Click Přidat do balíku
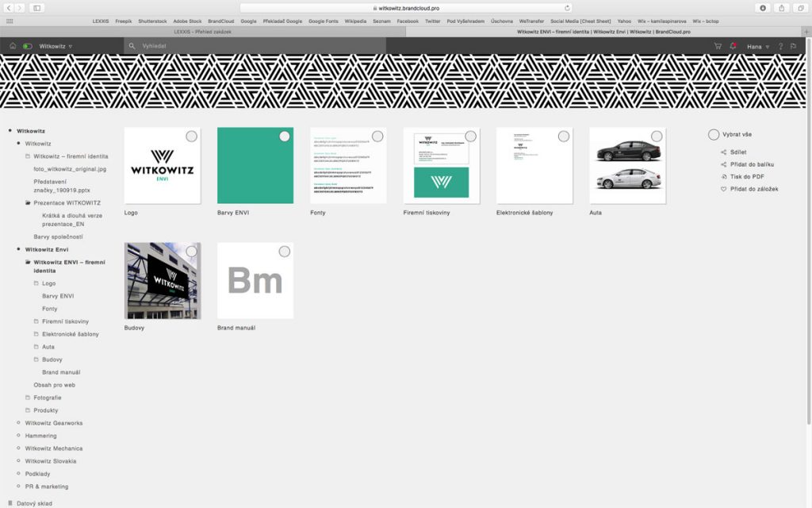This screenshot has width=812, height=508. (752, 164)
